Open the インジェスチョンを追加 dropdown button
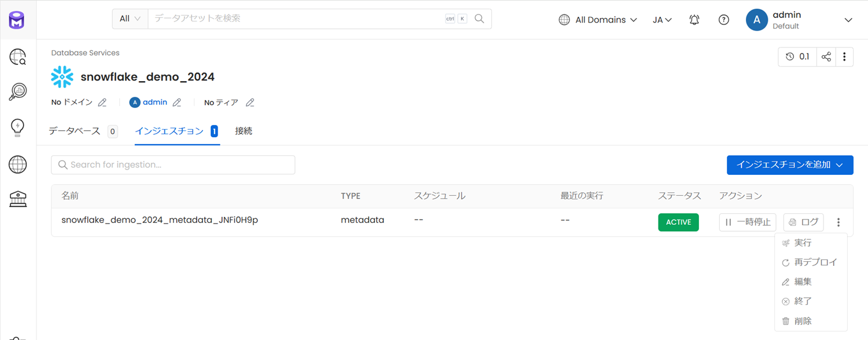Viewport: 868px width, 340px height. [790, 165]
